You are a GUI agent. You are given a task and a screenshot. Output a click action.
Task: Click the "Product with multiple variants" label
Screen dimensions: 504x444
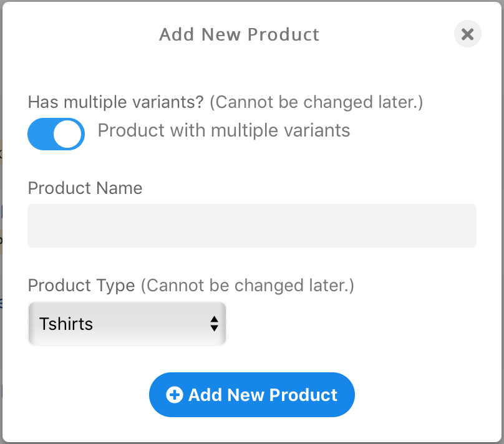[x=224, y=131]
